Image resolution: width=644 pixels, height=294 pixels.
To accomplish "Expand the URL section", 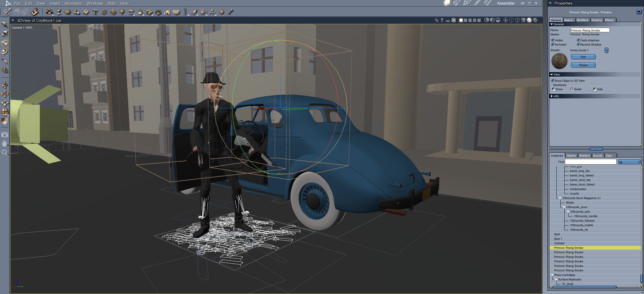I will (552, 96).
